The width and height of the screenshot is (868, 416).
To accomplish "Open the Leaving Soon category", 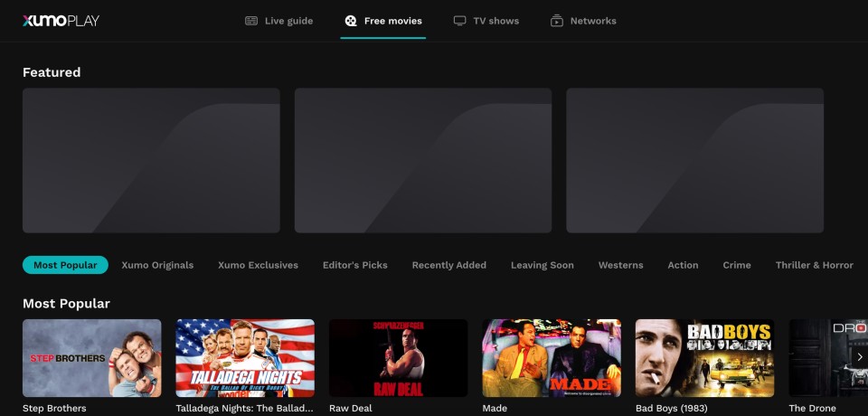I will (x=542, y=265).
